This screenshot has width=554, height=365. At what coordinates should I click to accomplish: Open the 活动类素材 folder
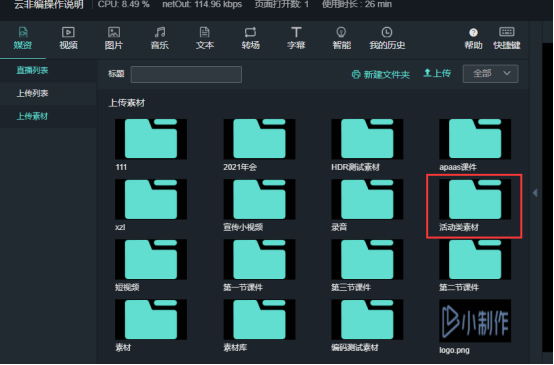click(475, 206)
